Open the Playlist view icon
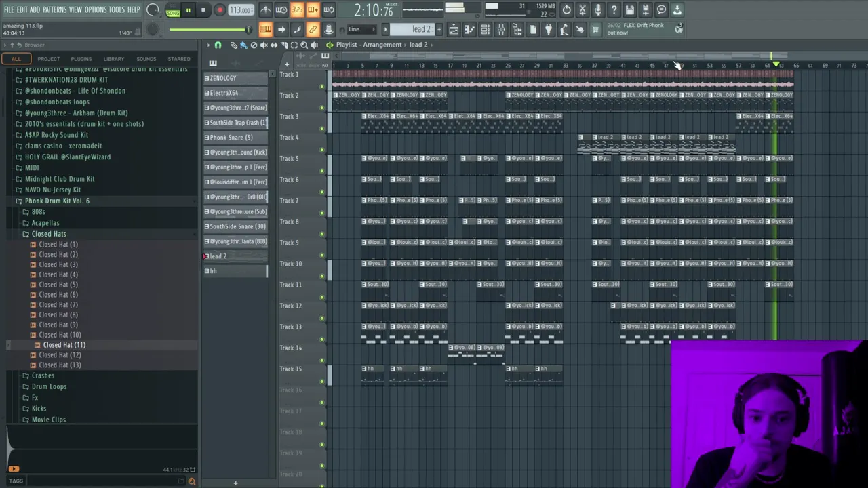 454,29
